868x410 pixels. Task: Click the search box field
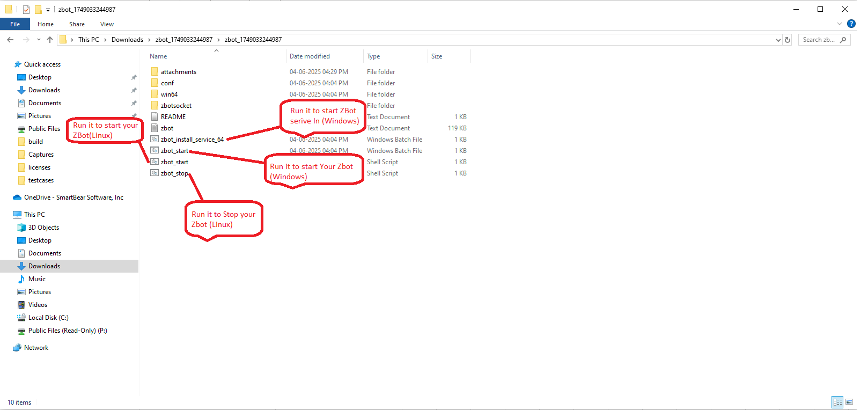point(818,40)
